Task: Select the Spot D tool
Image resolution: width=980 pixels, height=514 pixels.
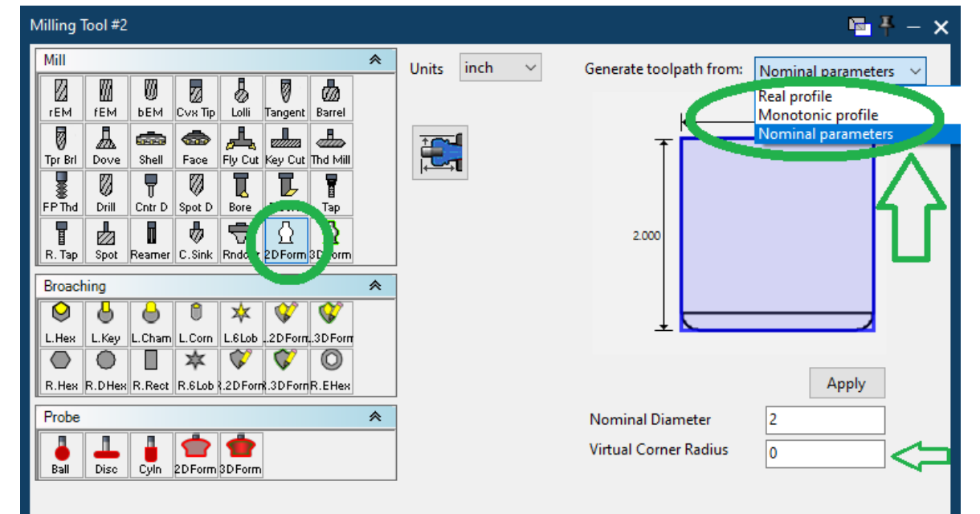Action: pyautogui.click(x=195, y=193)
